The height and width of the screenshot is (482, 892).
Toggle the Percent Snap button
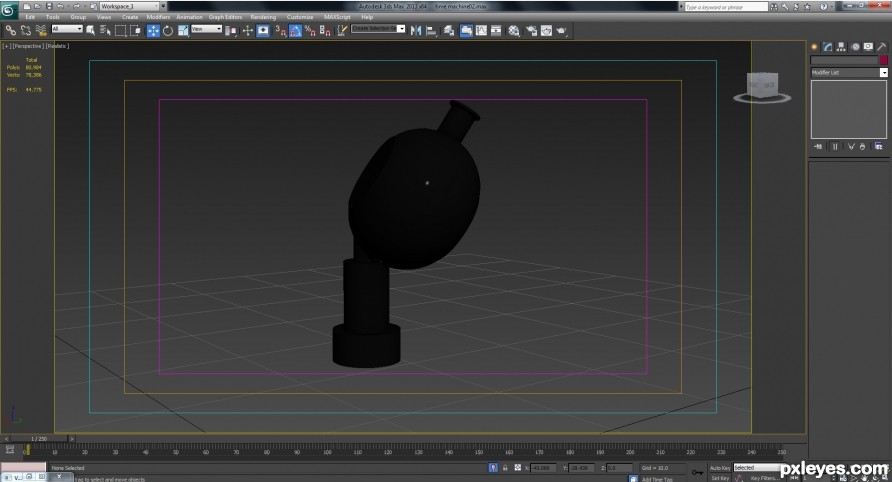310,31
